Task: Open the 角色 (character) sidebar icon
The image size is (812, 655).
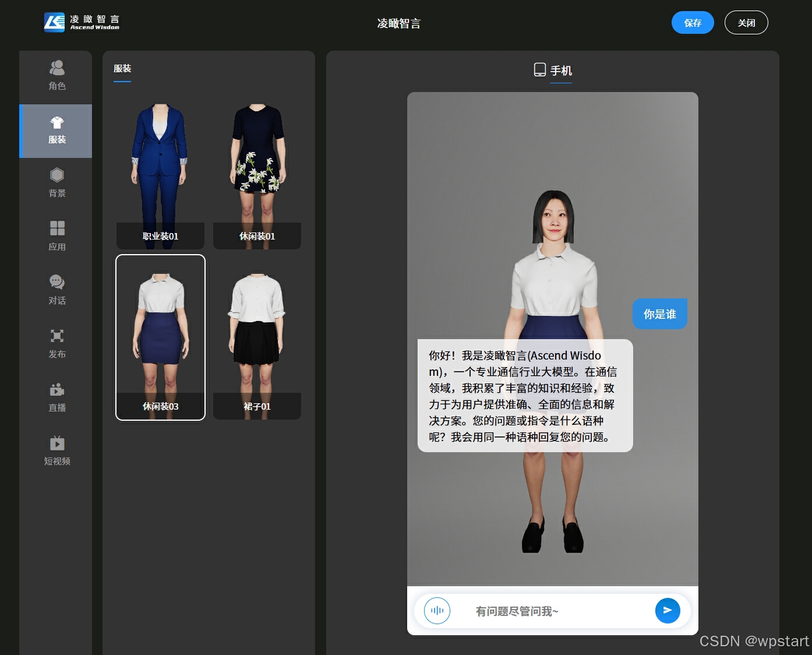Action: tap(57, 68)
